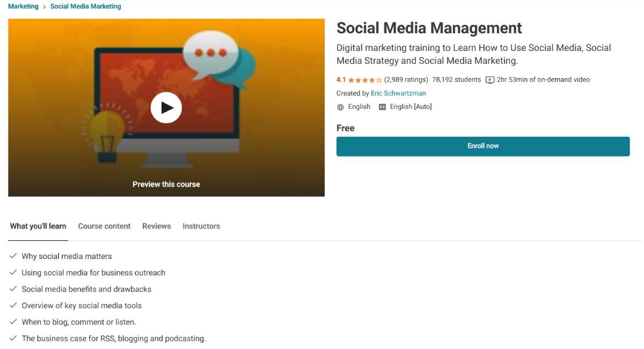Viewport: 644px width, 349px height.
Task: Click the 2,989 ratings count
Action: 406,80
